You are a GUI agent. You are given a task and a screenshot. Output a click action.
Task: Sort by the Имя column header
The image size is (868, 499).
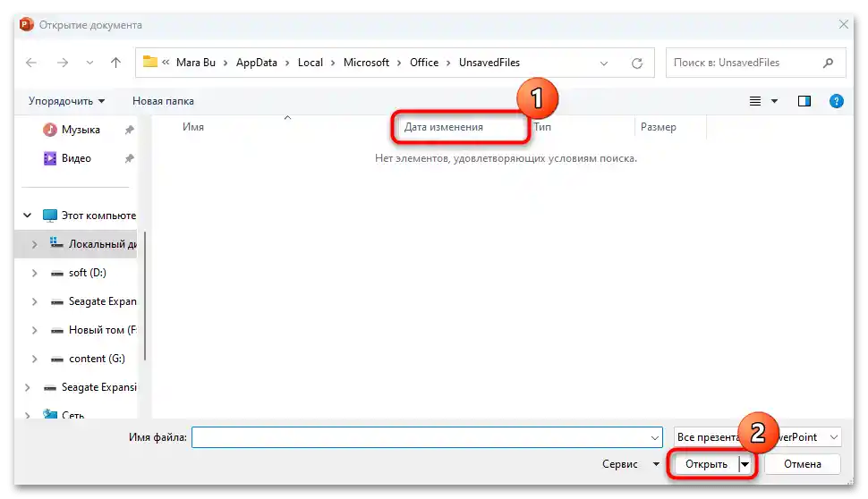coord(193,127)
